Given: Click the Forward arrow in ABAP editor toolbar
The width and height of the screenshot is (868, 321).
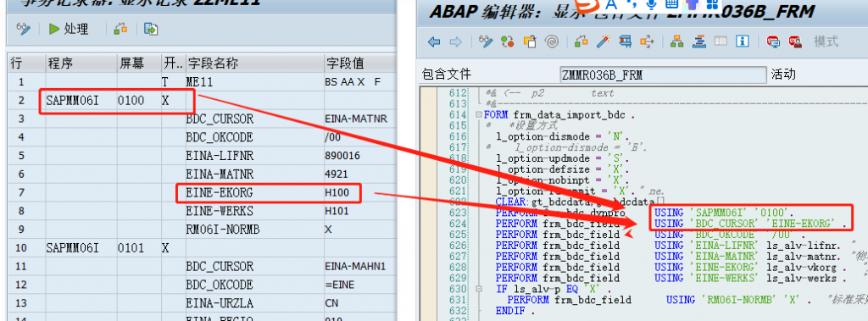Looking at the screenshot, I should [455, 42].
